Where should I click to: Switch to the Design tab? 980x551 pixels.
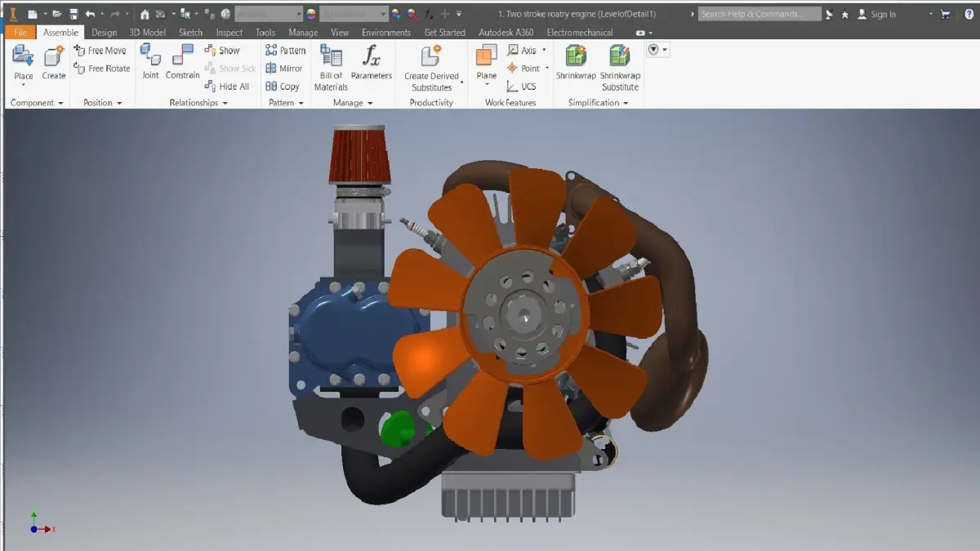click(104, 33)
